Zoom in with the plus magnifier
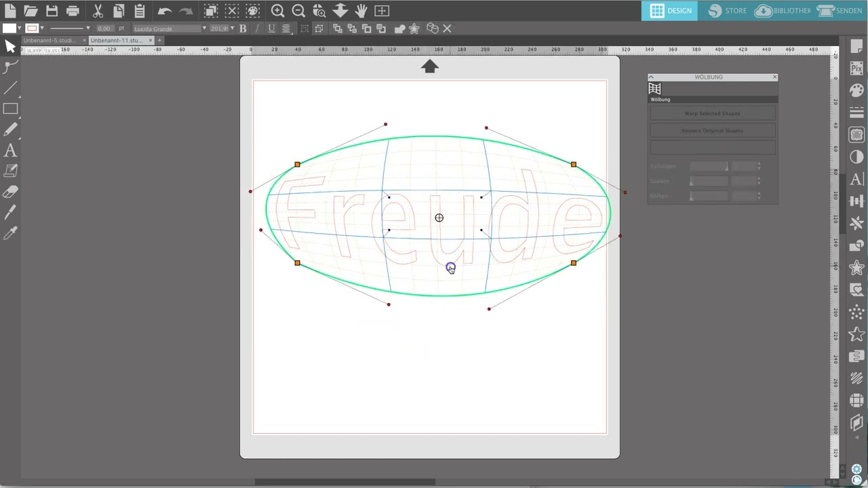Image resolution: width=868 pixels, height=488 pixels. (277, 11)
